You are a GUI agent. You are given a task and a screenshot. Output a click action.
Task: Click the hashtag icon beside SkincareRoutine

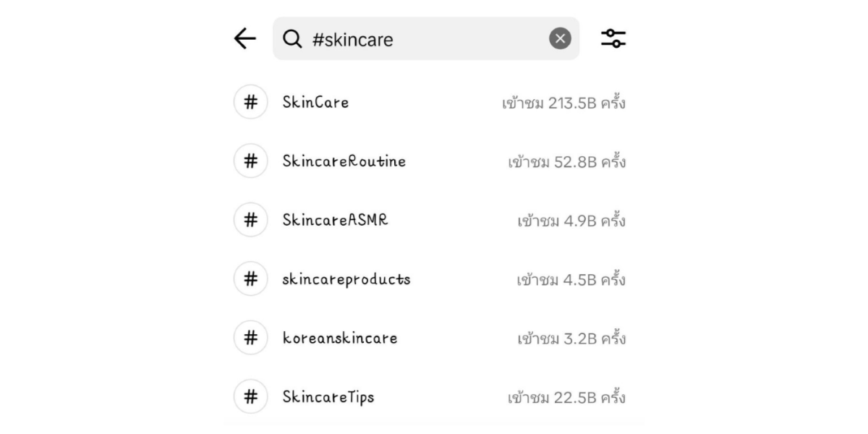250,161
